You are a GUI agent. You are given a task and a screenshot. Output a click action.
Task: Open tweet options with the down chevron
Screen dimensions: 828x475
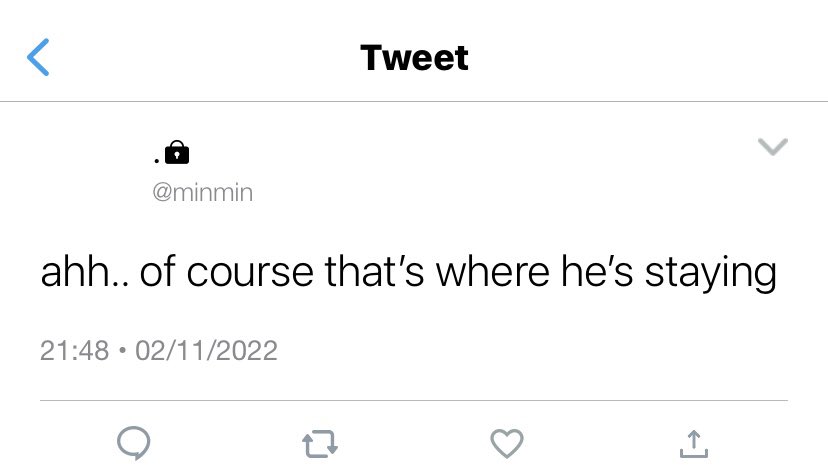click(x=773, y=146)
